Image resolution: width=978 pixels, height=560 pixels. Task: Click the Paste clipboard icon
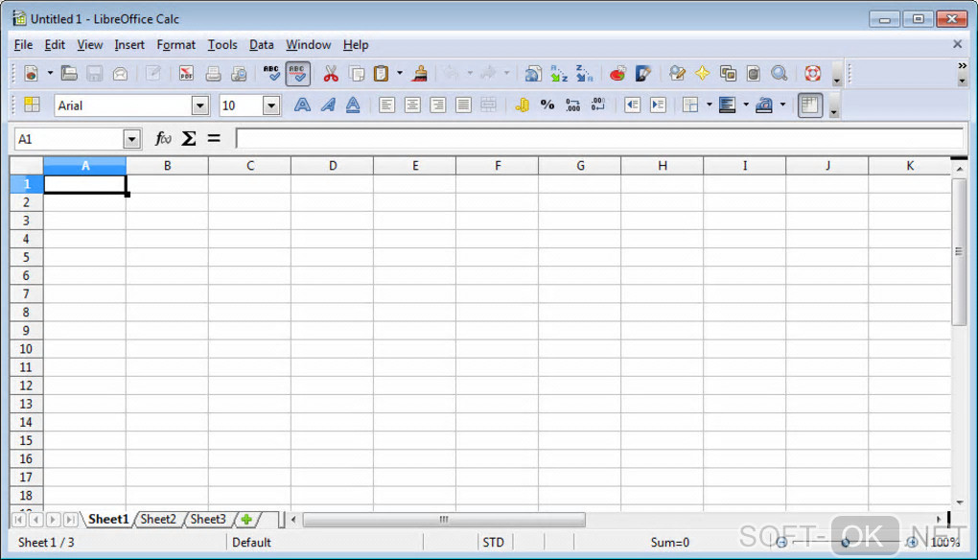coord(381,74)
